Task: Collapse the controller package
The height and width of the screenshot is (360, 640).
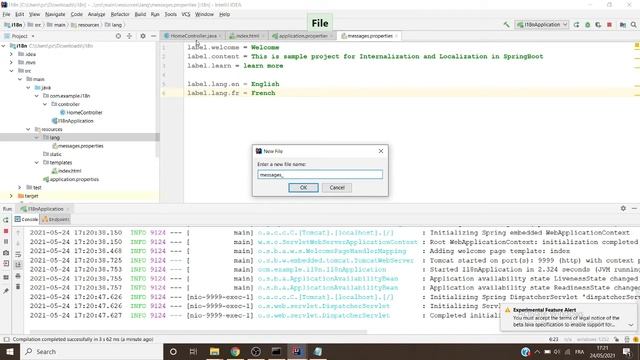Action: 45,104
